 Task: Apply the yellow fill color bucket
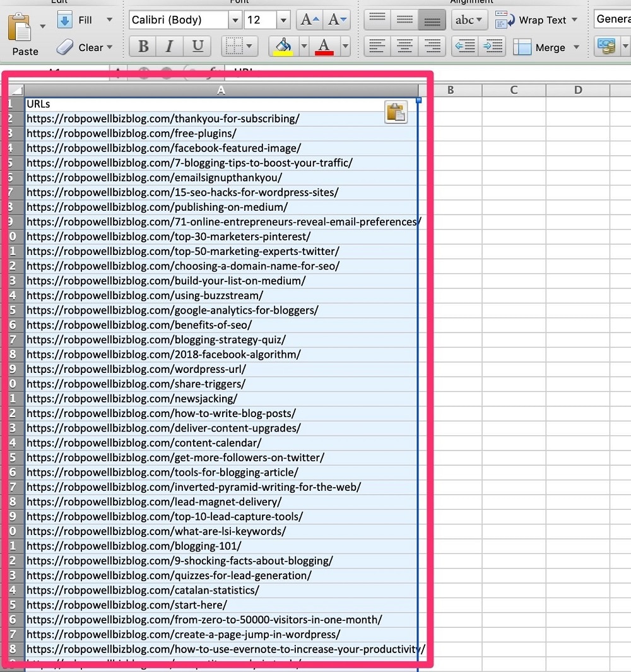(x=283, y=46)
